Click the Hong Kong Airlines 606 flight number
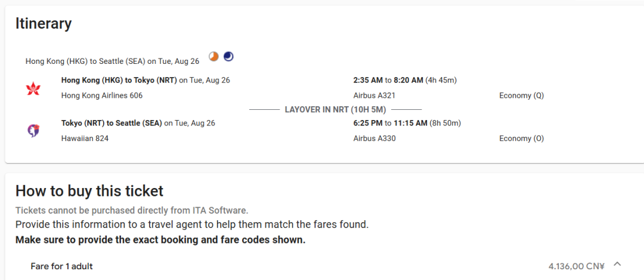 click(102, 96)
